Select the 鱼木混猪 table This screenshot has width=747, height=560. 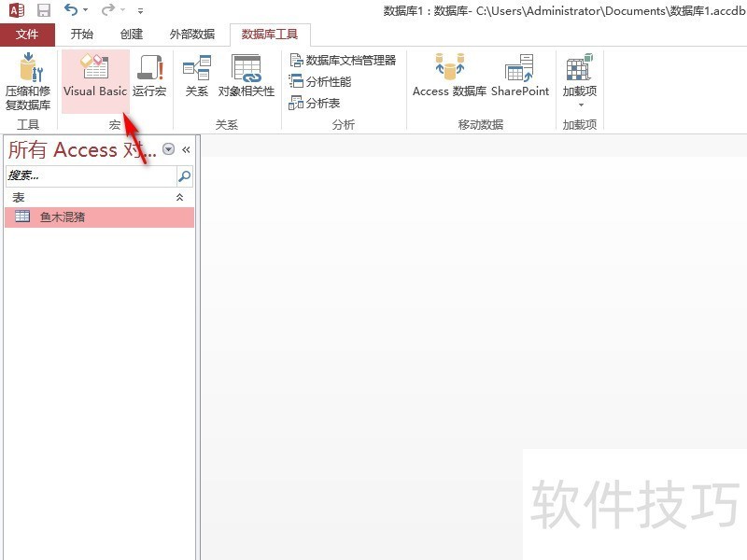(x=63, y=217)
